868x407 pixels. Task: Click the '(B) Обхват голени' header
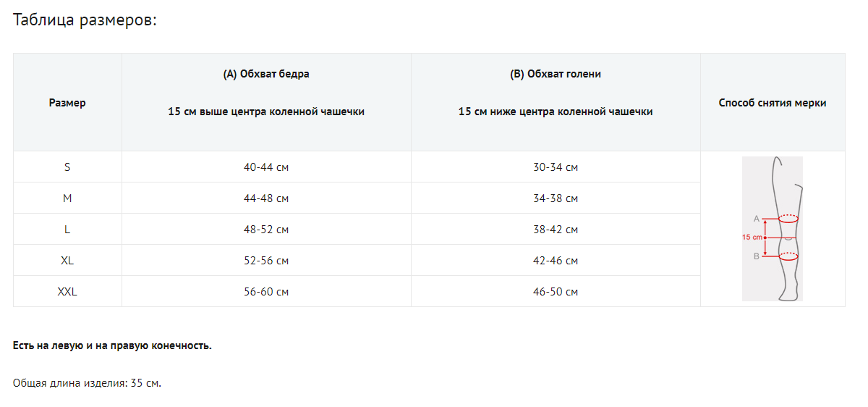coord(556,74)
